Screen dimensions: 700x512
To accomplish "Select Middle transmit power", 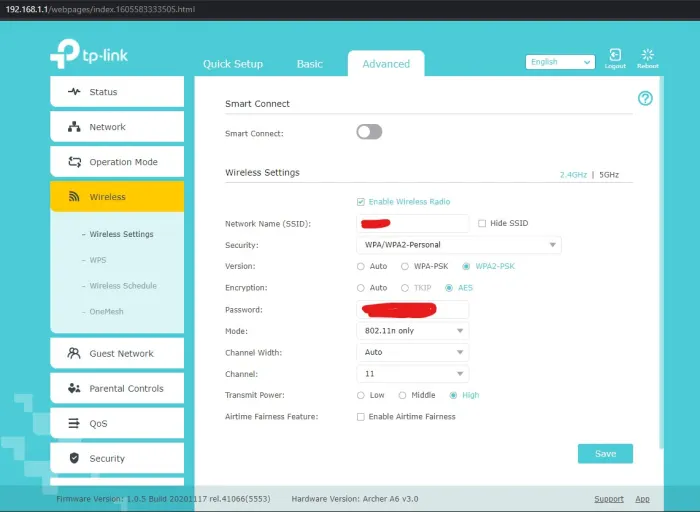I will 403,395.
